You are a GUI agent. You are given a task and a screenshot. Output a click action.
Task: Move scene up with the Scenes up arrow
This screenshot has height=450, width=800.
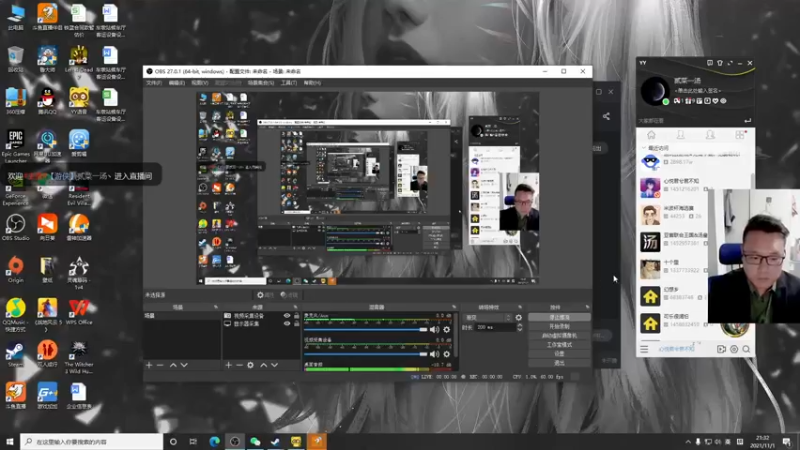click(173, 365)
